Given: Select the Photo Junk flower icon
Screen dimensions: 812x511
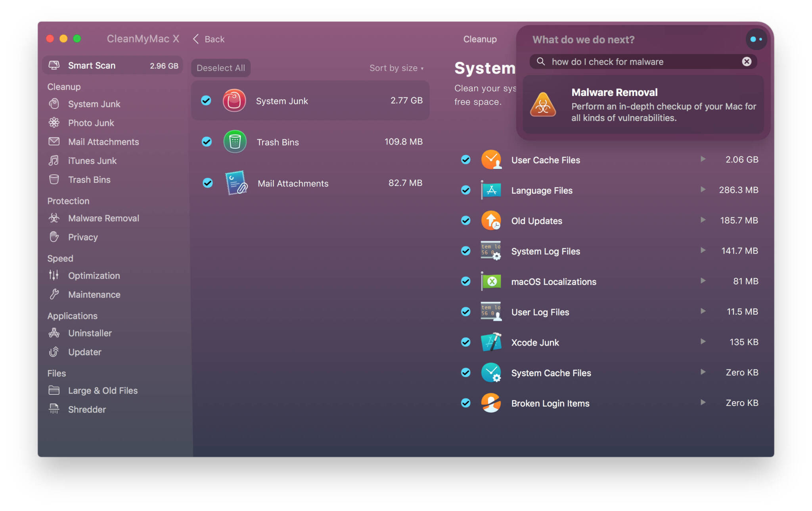Looking at the screenshot, I should pyautogui.click(x=54, y=123).
